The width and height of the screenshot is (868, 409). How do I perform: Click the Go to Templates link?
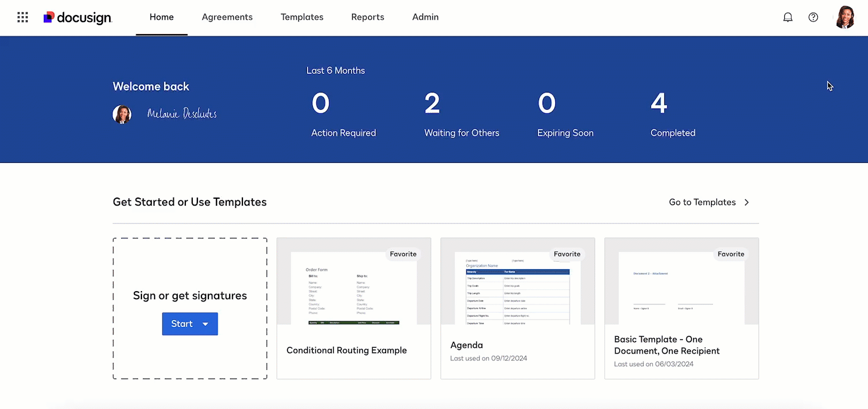pos(702,202)
